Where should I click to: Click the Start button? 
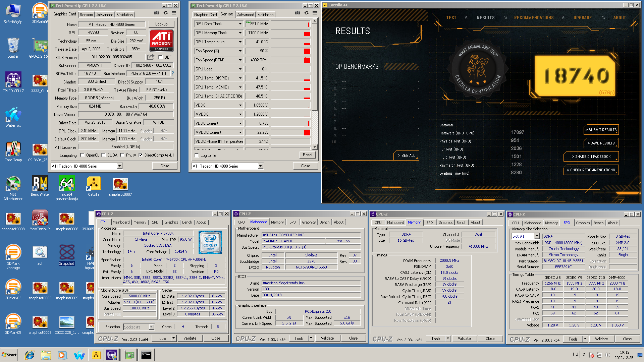tap(9, 355)
